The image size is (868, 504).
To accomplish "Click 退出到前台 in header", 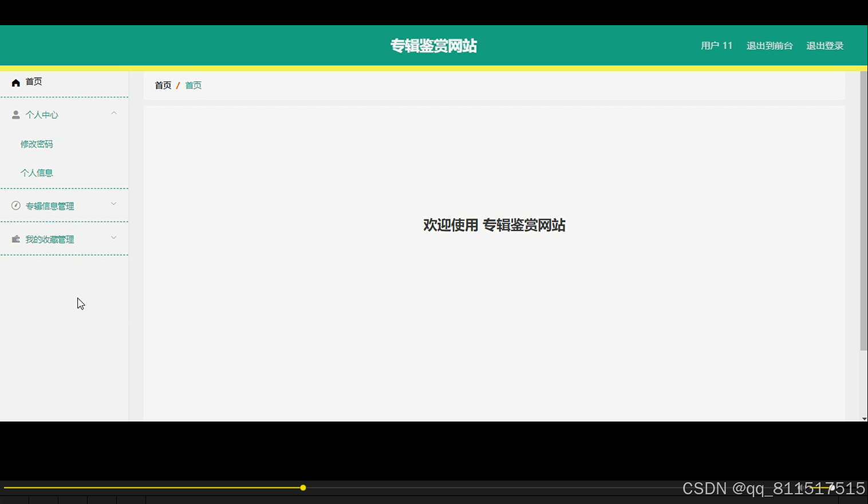I will (x=770, y=46).
